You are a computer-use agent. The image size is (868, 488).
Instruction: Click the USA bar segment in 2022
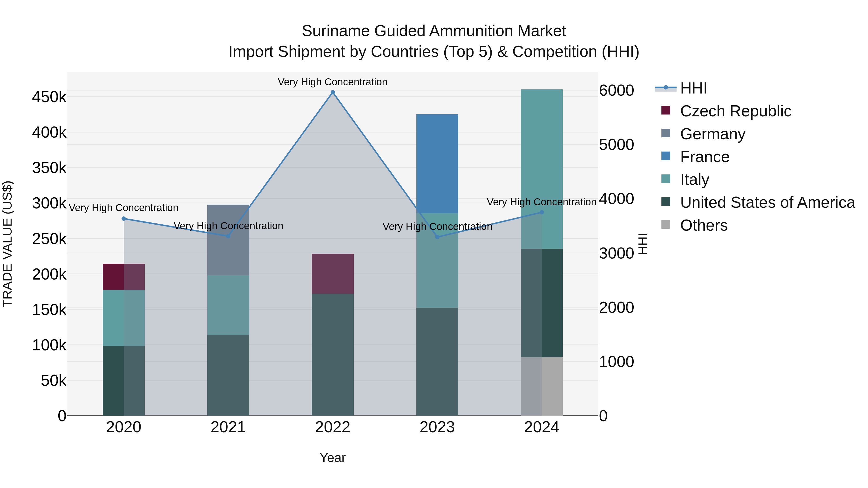click(x=332, y=355)
